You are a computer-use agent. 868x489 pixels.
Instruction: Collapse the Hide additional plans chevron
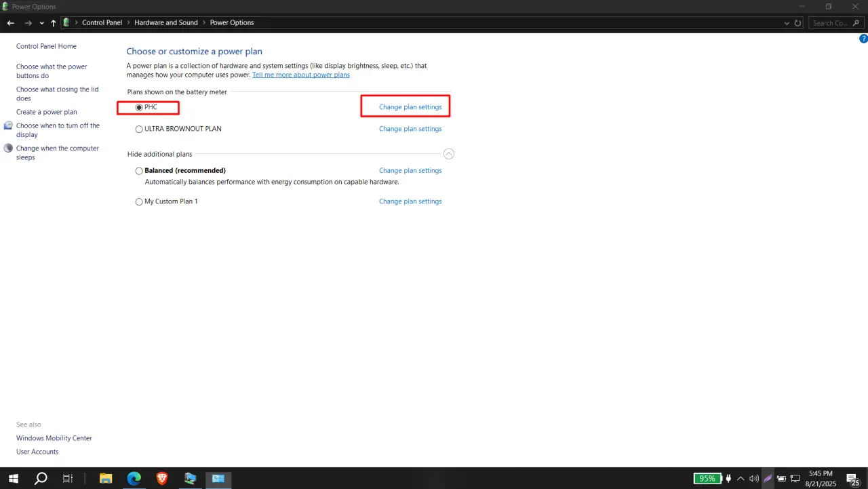[448, 154]
